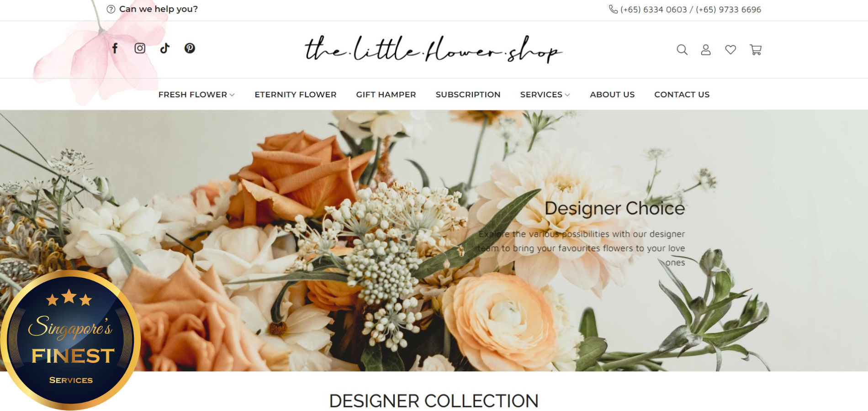Open the Facebook page icon
The width and height of the screenshot is (868, 411).
point(115,48)
